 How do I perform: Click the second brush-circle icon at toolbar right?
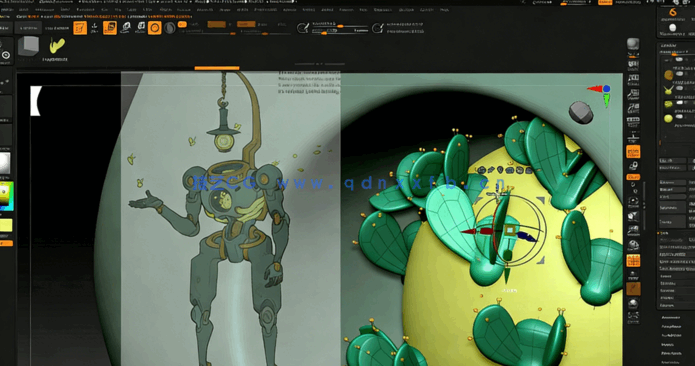(x=378, y=28)
